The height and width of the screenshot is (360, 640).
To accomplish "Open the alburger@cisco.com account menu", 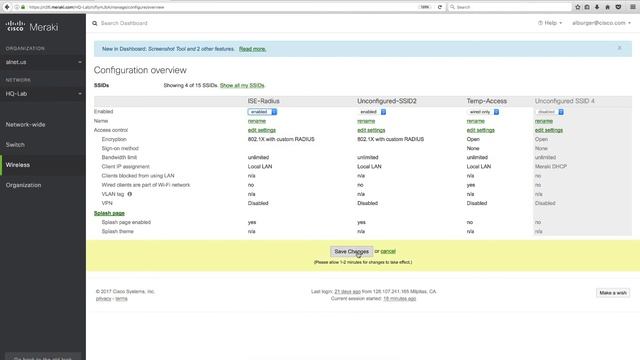I will [x=601, y=23].
